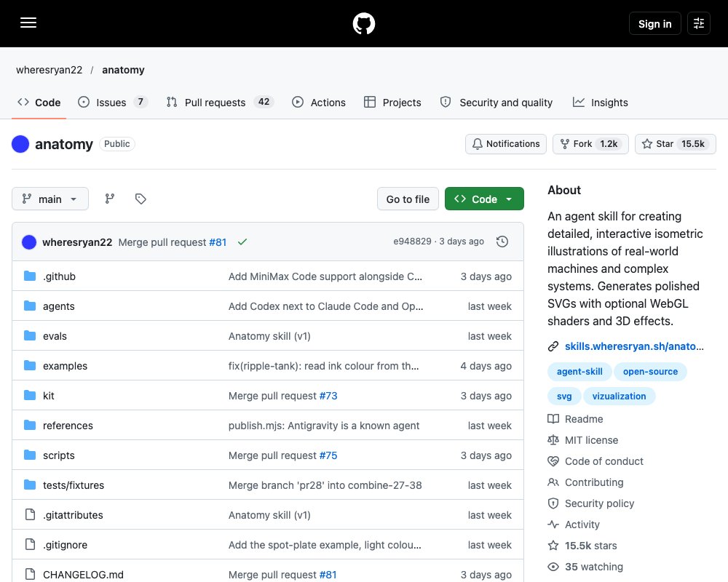Click the Activity pulse icon
This screenshot has height=582, width=728.
[x=553, y=525]
